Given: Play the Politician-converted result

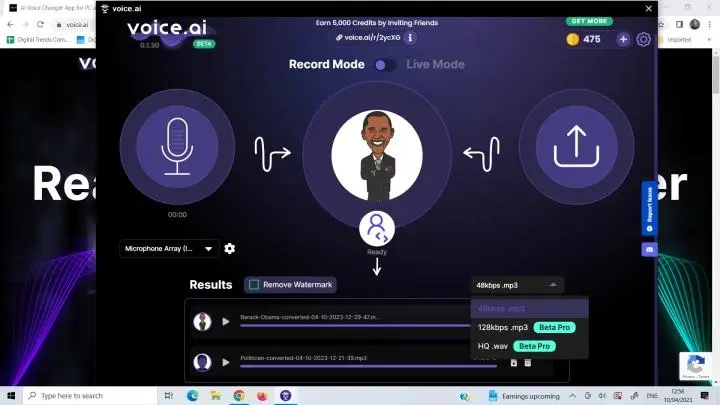Looking at the screenshot, I should (x=225, y=362).
